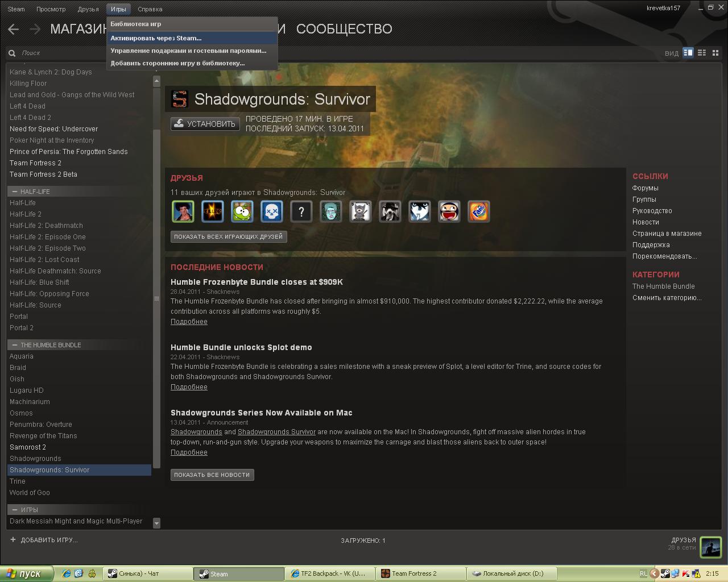Switch to list view mode

pyautogui.click(x=702, y=53)
